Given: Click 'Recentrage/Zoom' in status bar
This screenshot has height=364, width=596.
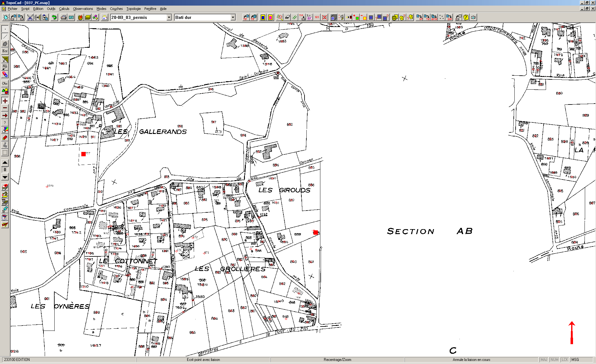Looking at the screenshot, I should point(337,360).
